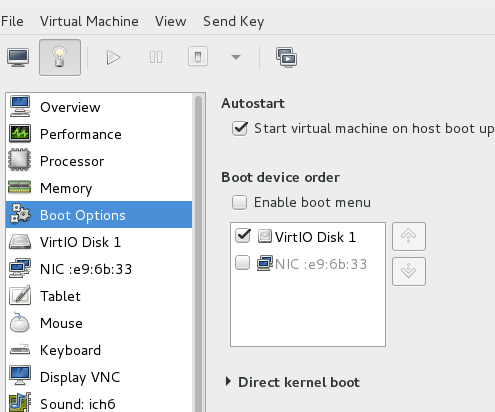
Task: Click the Run virtual machine play icon
Action: (x=113, y=57)
